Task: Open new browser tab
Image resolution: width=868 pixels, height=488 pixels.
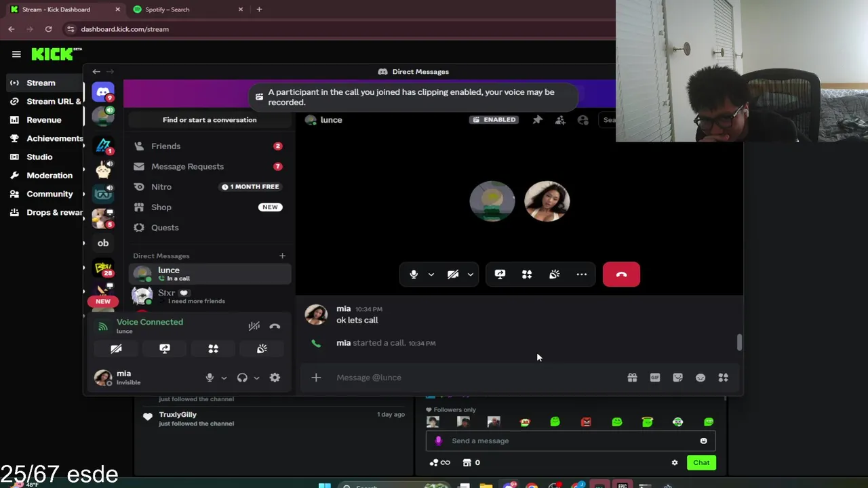Action: [259, 9]
